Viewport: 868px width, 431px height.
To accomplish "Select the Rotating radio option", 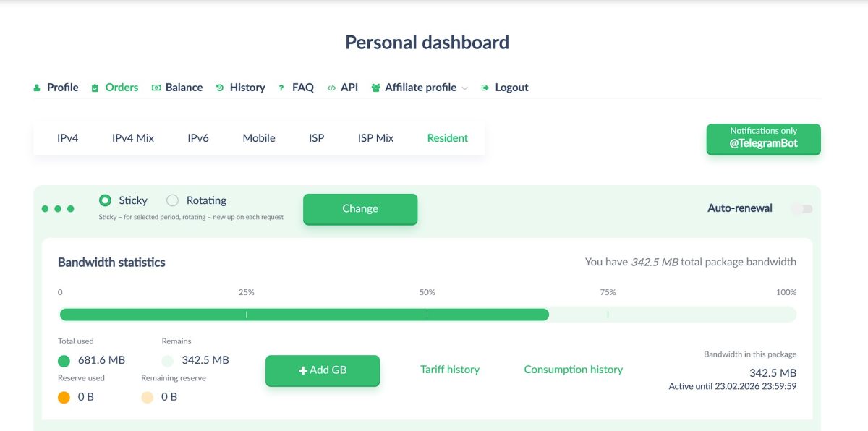I will click(x=173, y=200).
